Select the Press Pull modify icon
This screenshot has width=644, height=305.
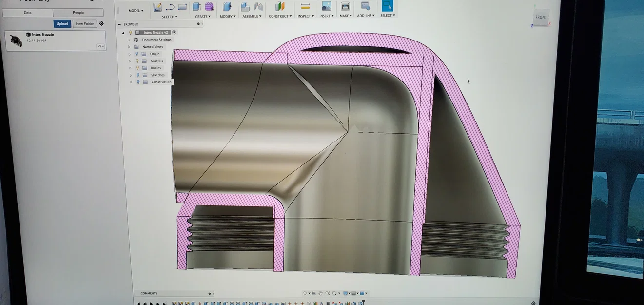[227, 7]
